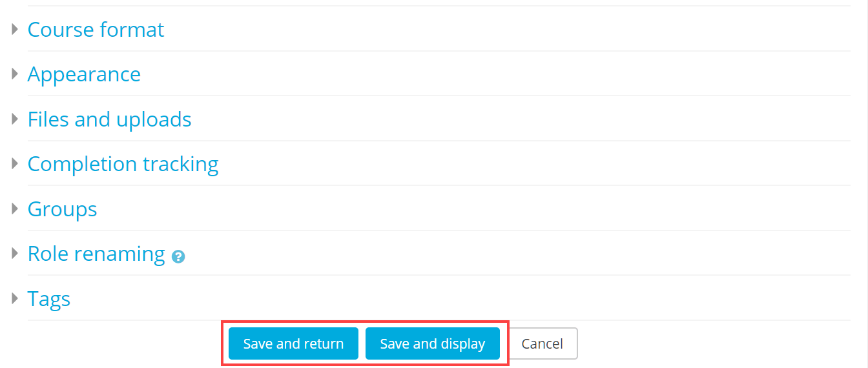Click the empty row beside Groups
The image size is (868, 368).
pyautogui.click(x=473, y=209)
